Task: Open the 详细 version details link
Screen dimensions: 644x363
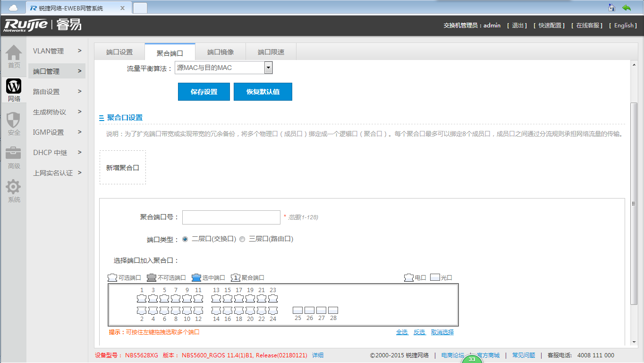Action: (318, 355)
